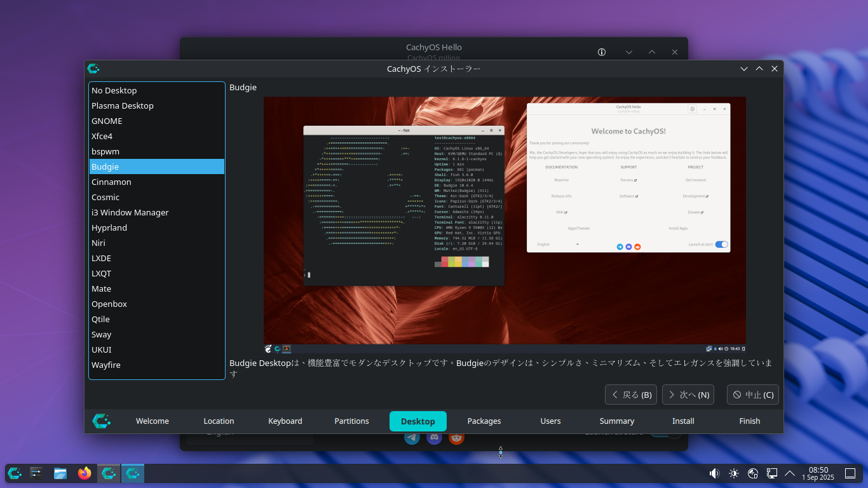This screenshot has width=868, height=488.
Task: Launch Firefox from the taskbar
Action: point(85,473)
